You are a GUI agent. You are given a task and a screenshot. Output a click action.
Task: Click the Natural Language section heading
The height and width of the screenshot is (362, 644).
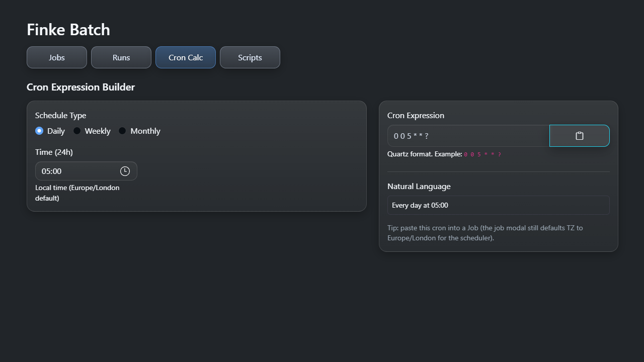(x=419, y=186)
